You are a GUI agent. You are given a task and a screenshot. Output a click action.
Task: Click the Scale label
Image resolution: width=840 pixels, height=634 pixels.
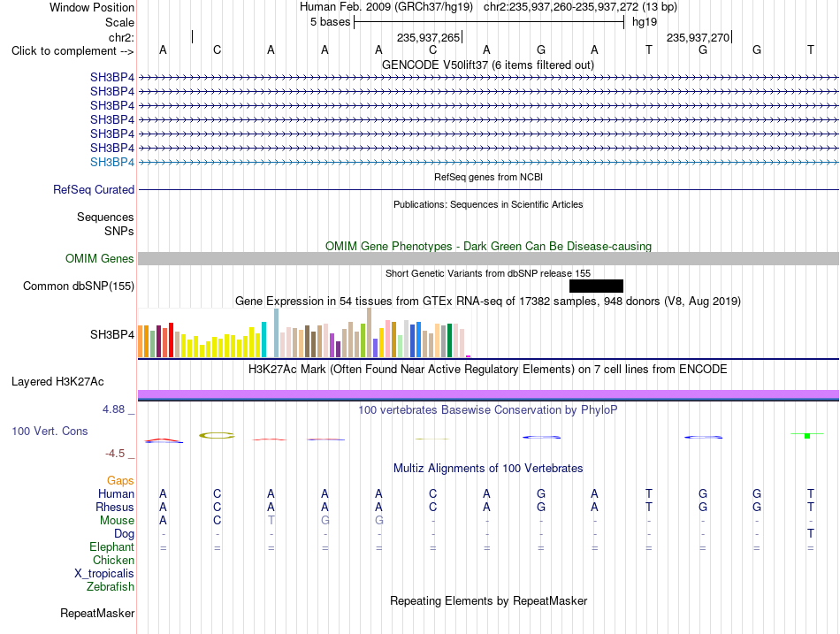tap(119, 22)
